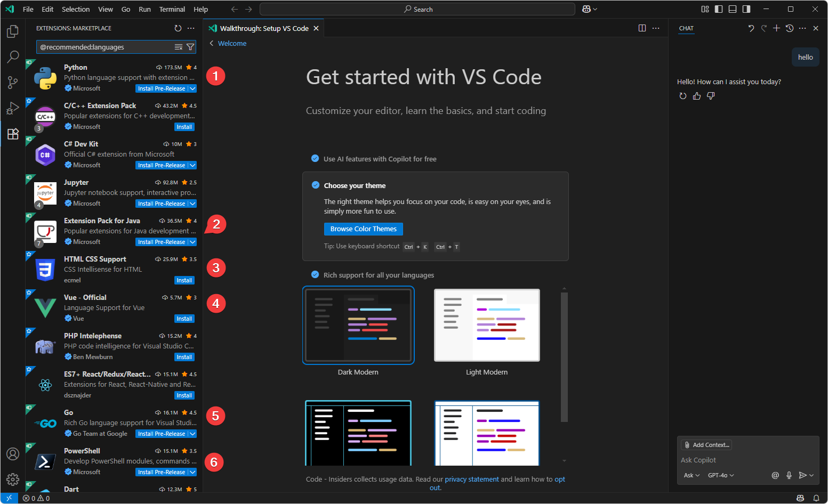Viewport: 828px width, 504px height.
Task: Open customize layout button
Action: 705,9
